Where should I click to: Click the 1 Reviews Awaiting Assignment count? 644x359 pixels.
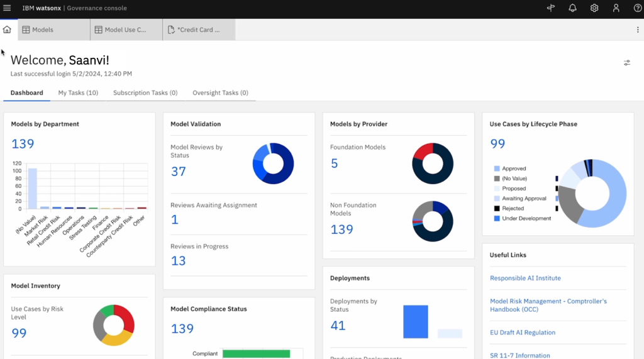[x=175, y=220]
